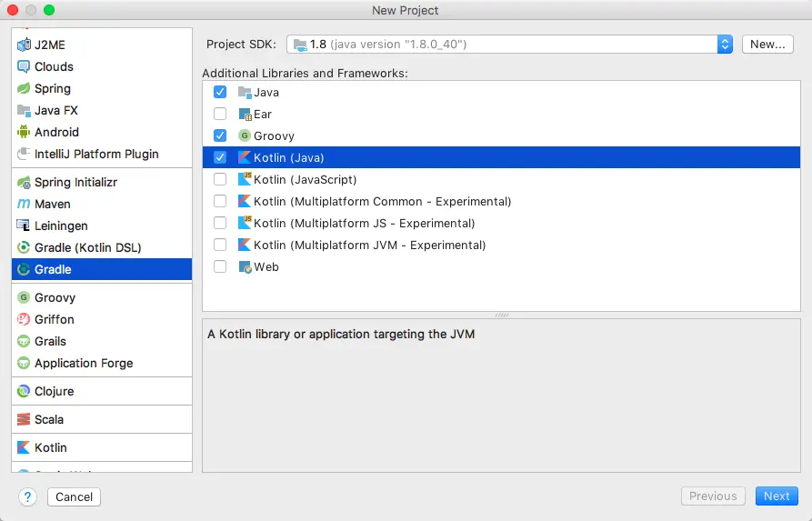Image resolution: width=812 pixels, height=521 pixels.
Task: Click the Next button
Action: pyautogui.click(x=777, y=496)
